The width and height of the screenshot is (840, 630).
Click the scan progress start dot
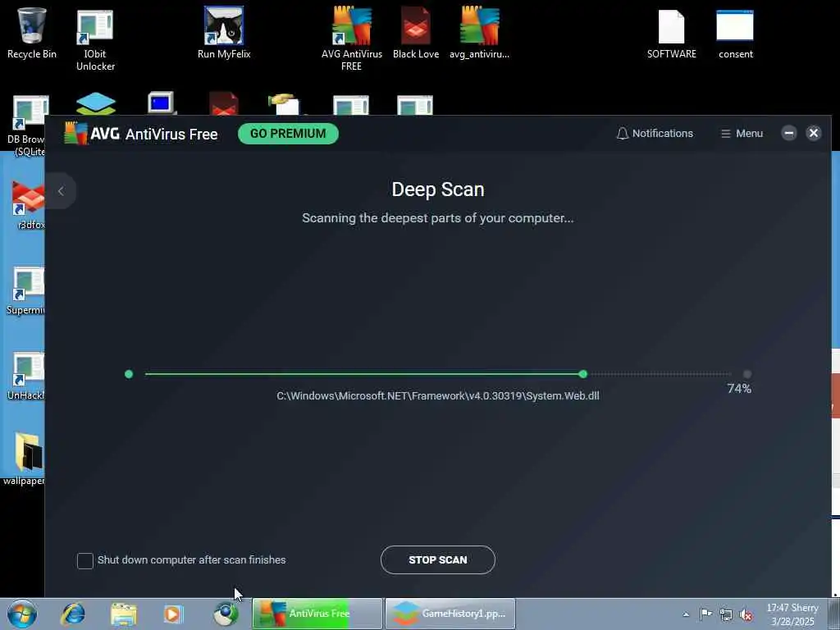129,374
